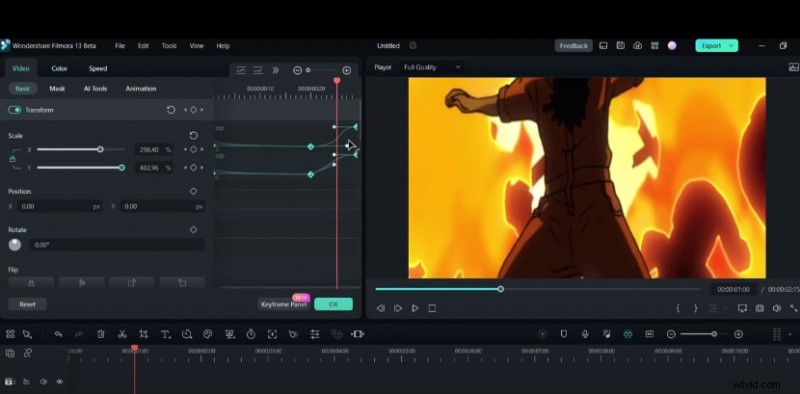Undo the last edit in timeline toolbar
Image resolution: width=800 pixels, height=394 pixels.
pyautogui.click(x=58, y=334)
